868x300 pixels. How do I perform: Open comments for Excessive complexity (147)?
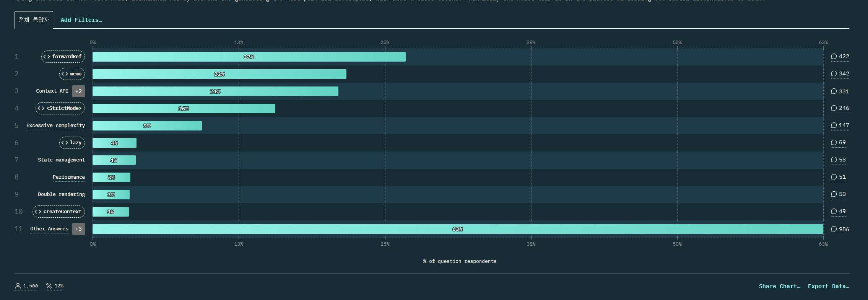[840, 126]
